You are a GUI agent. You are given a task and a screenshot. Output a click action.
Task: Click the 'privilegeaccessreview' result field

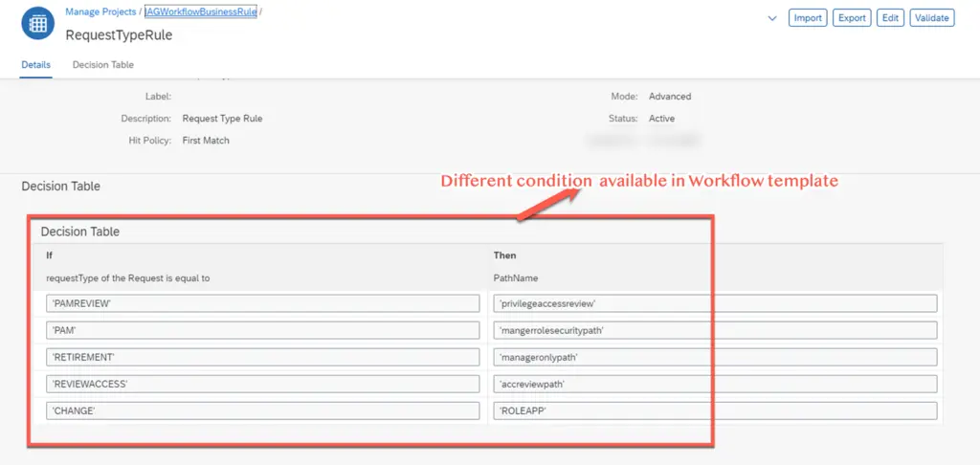[x=716, y=303]
